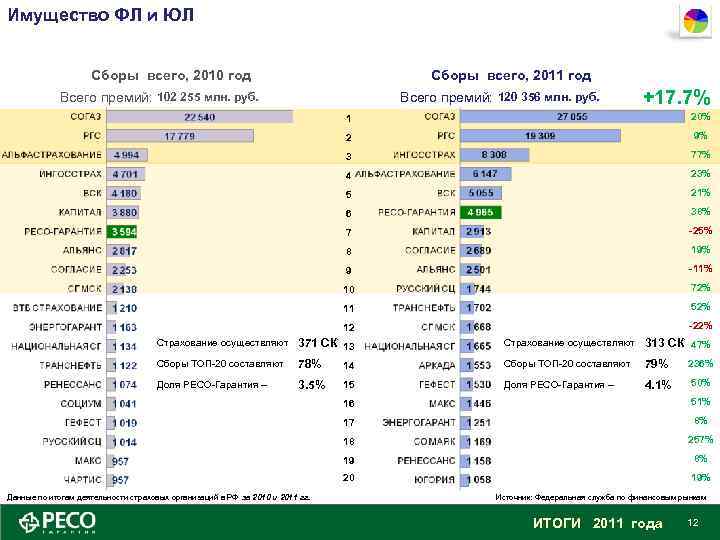This screenshot has width=720, height=540.
Task: Click the '313 СК' insurer count
Action: click(664, 343)
